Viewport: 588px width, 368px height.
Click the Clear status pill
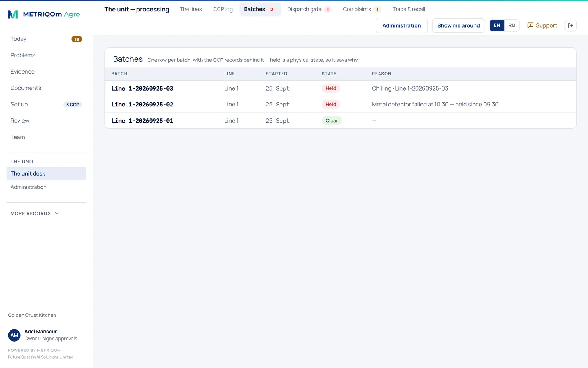coord(331,121)
